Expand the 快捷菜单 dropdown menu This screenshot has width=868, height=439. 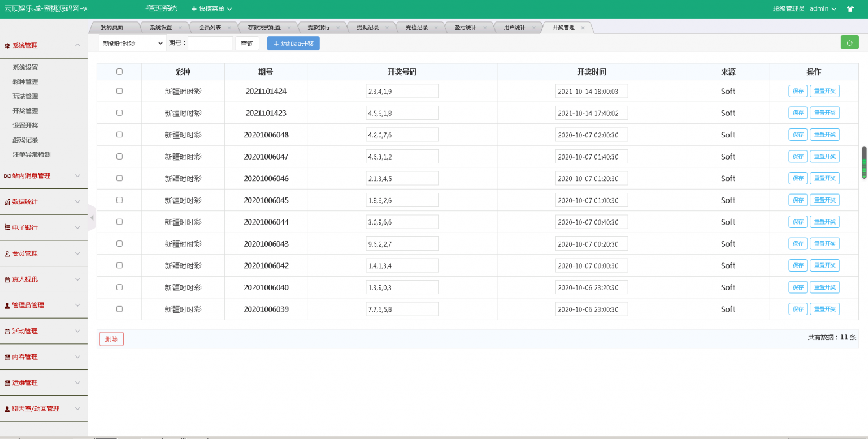point(211,9)
